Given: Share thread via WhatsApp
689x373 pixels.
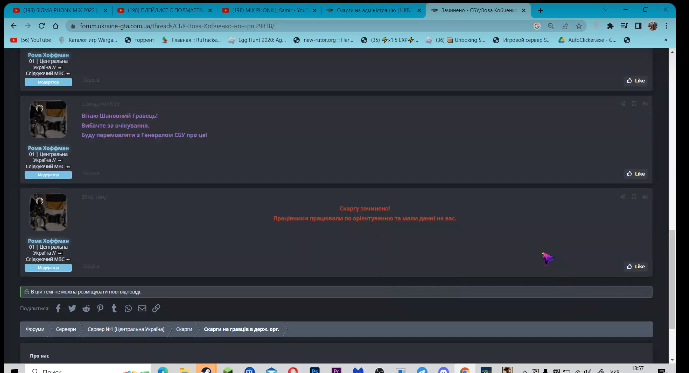Looking at the screenshot, I should point(128,308).
